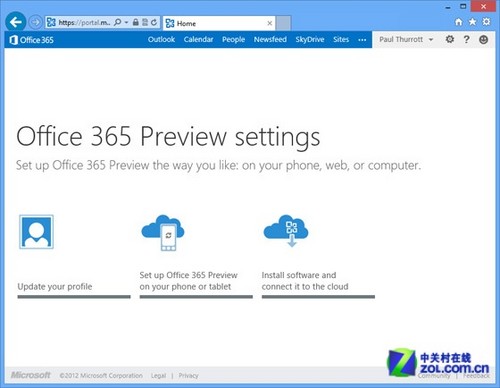Image resolution: width=500 pixels, height=388 pixels.
Task: Open Newsfeed from the navigation bar
Action: [x=270, y=39]
